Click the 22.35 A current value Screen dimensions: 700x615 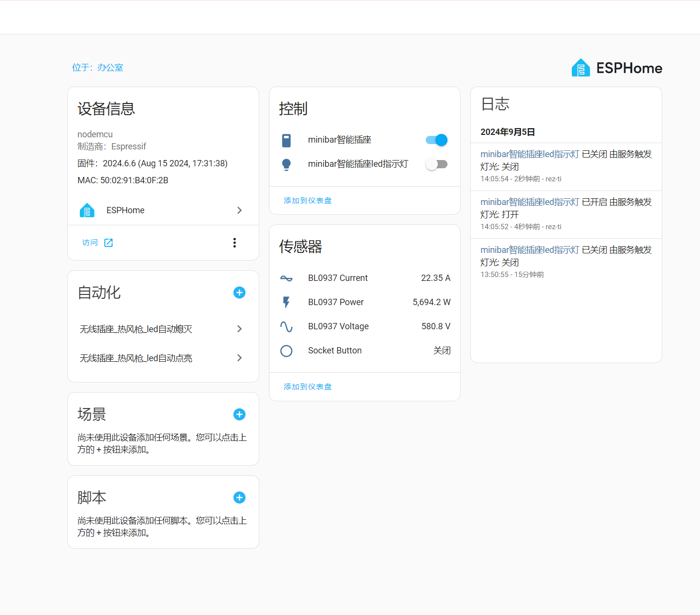pyautogui.click(x=435, y=278)
